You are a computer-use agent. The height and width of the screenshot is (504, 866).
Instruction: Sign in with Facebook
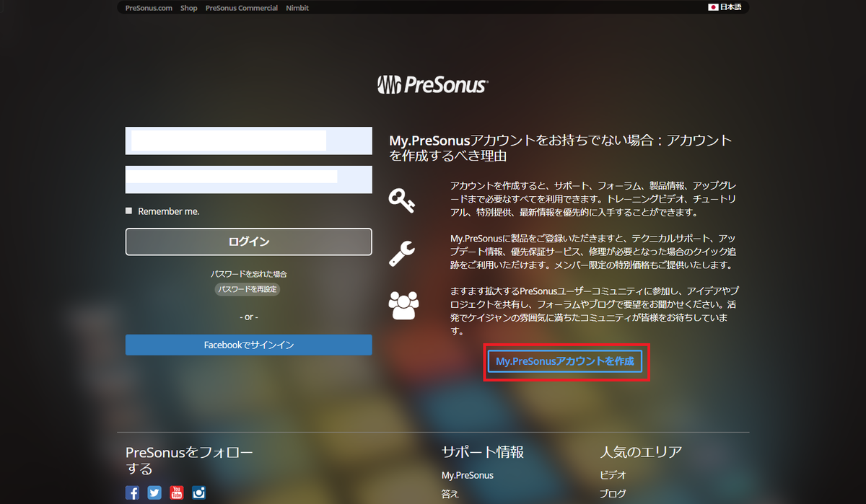248,345
